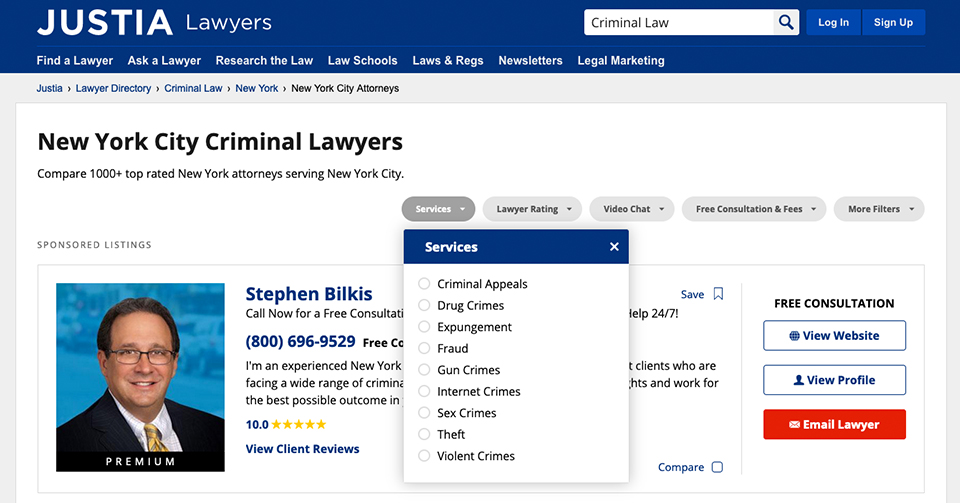This screenshot has height=503, width=960.
Task: Expand Free Consultation & Fees filter
Action: (x=755, y=209)
